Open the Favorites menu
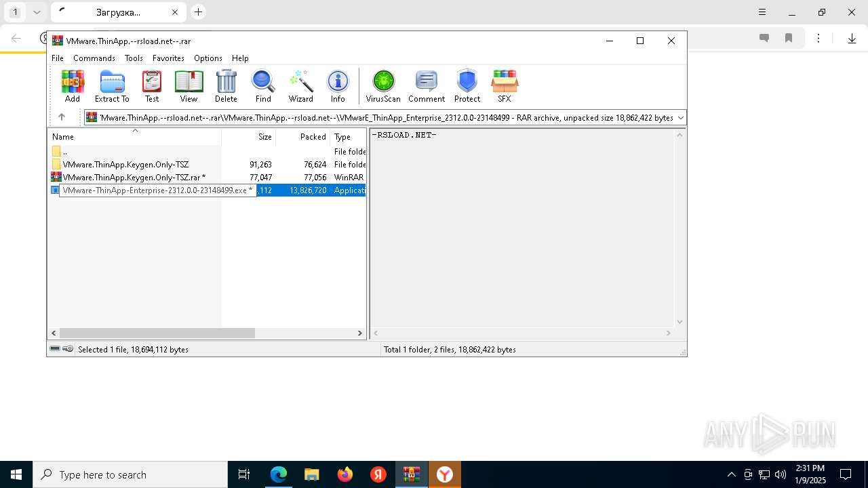The image size is (868, 488). 168,58
